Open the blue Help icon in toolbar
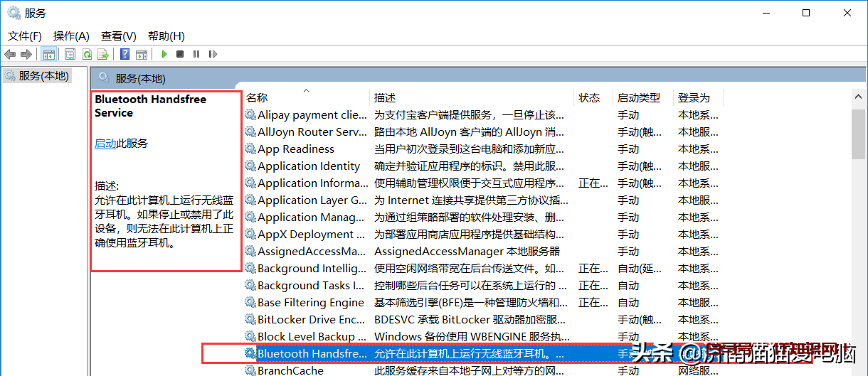 point(125,54)
